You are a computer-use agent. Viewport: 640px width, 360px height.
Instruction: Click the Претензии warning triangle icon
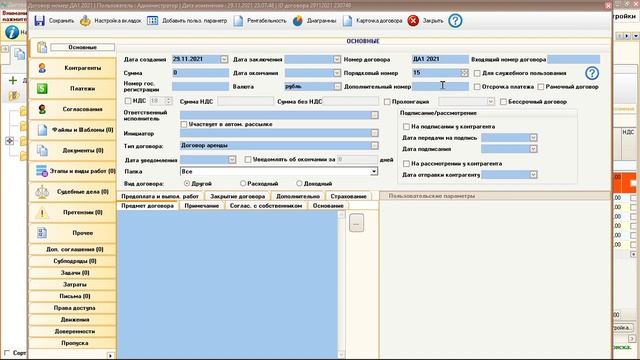tap(42, 213)
